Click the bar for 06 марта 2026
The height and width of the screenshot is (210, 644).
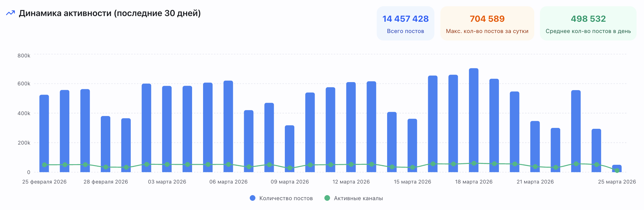click(228, 125)
